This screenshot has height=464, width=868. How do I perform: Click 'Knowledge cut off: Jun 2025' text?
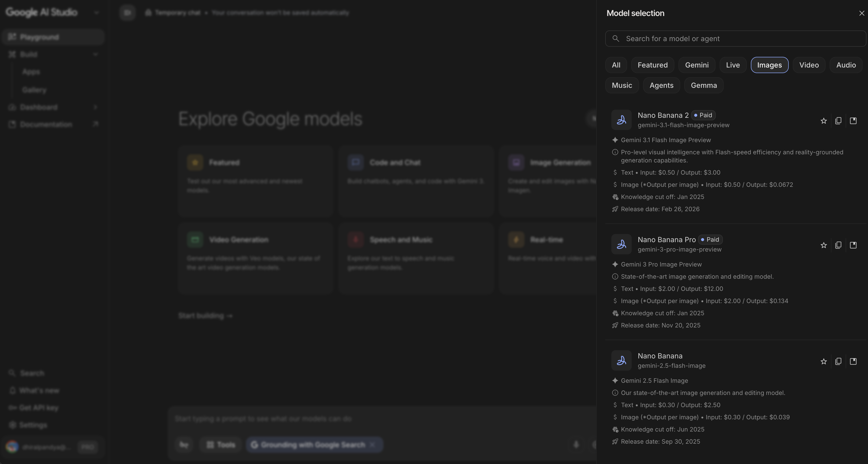(x=662, y=429)
